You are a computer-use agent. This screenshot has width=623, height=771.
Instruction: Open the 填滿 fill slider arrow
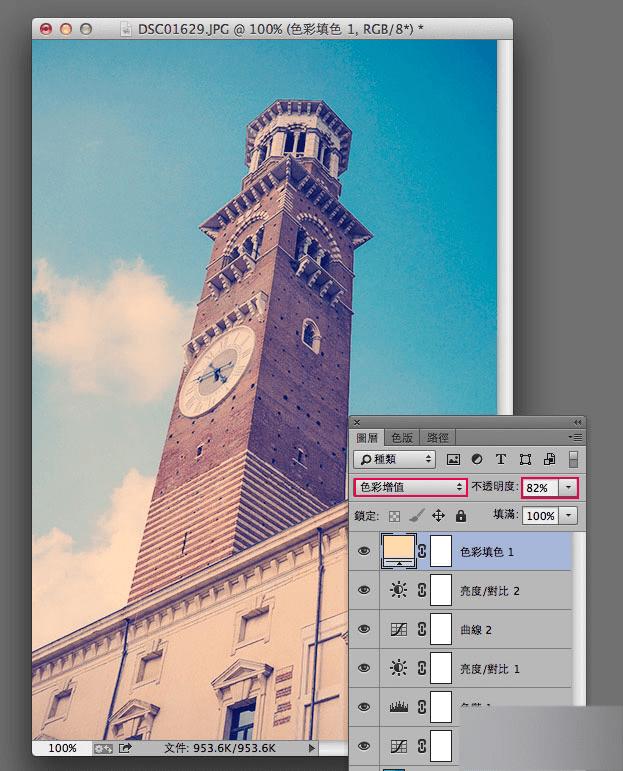coord(568,515)
